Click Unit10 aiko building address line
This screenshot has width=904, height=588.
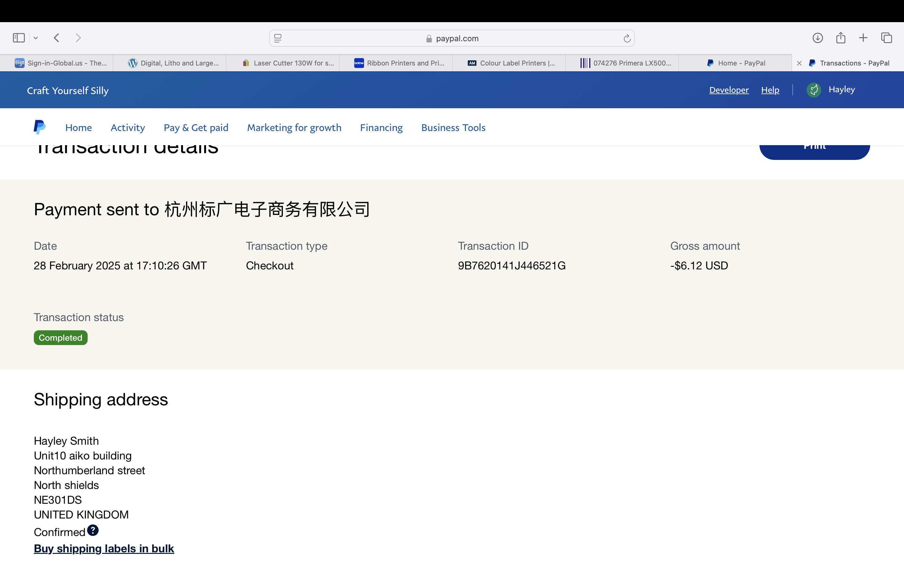pyautogui.click(x=82, y=456)
